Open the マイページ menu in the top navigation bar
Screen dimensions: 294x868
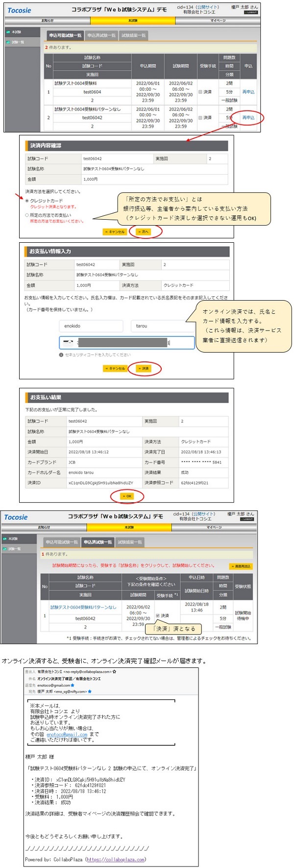pyautogui.click(x=218, y=21)
